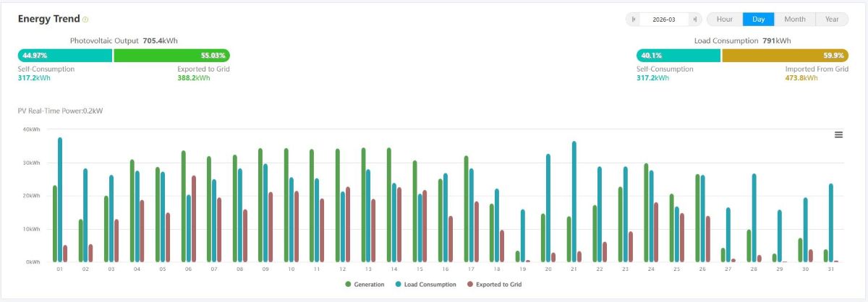The width and height of the screenshot is (868, 302).
Task: Toggle Generation series via legend label
Action: 369,285
